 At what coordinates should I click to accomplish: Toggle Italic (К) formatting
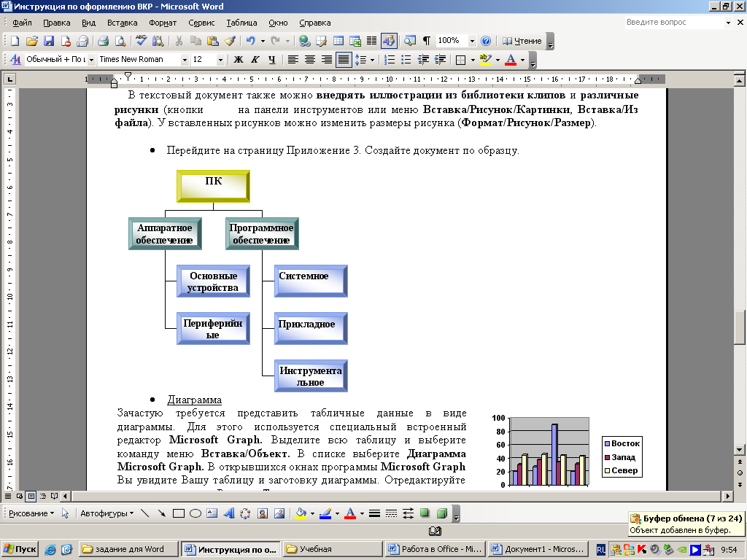(255, 60)
